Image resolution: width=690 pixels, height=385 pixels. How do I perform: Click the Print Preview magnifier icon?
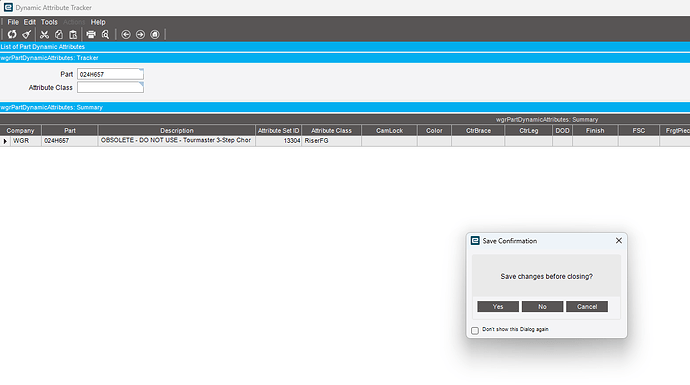point(106,34)
